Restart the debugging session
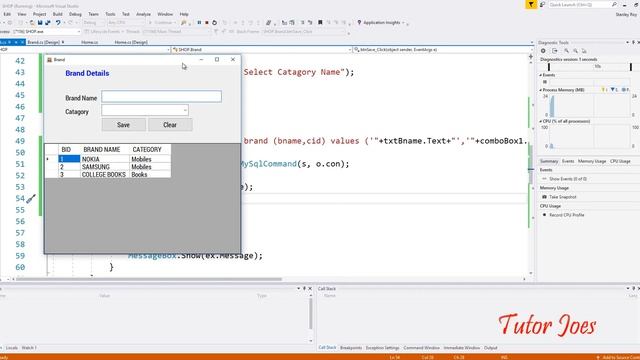This screenshot has height=360, width=640. [x=214, y=22]
